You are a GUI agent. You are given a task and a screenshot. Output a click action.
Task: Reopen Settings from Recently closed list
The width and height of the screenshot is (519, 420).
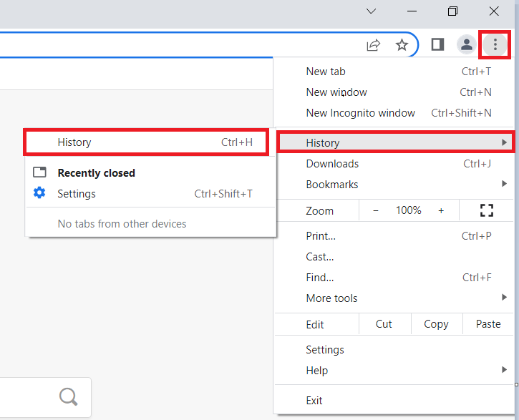point(77,194)
